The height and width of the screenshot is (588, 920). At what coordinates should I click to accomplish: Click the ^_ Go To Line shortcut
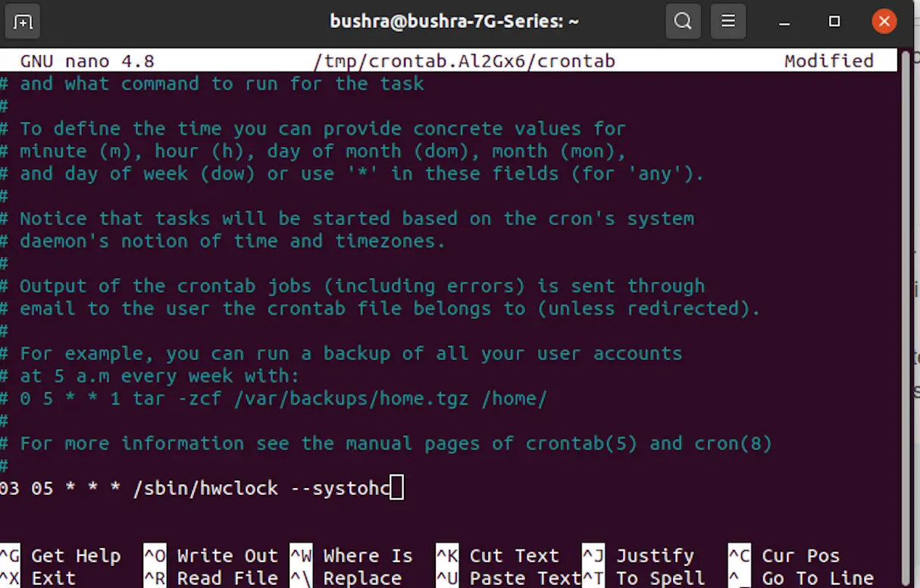tap(801, 578)
